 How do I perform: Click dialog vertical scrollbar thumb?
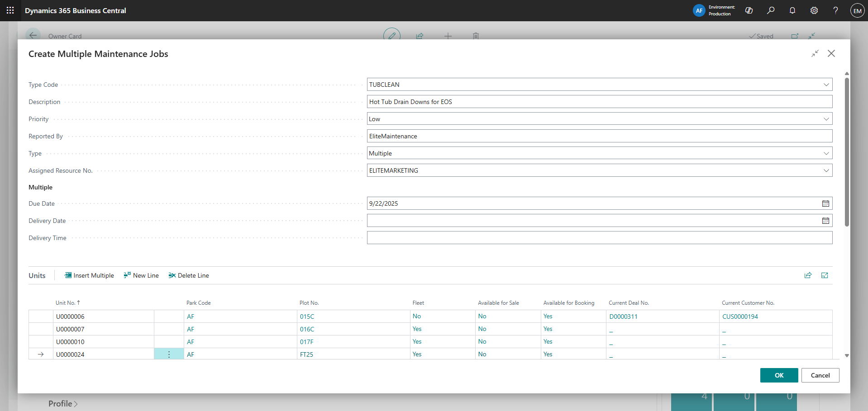click(847, 151)
